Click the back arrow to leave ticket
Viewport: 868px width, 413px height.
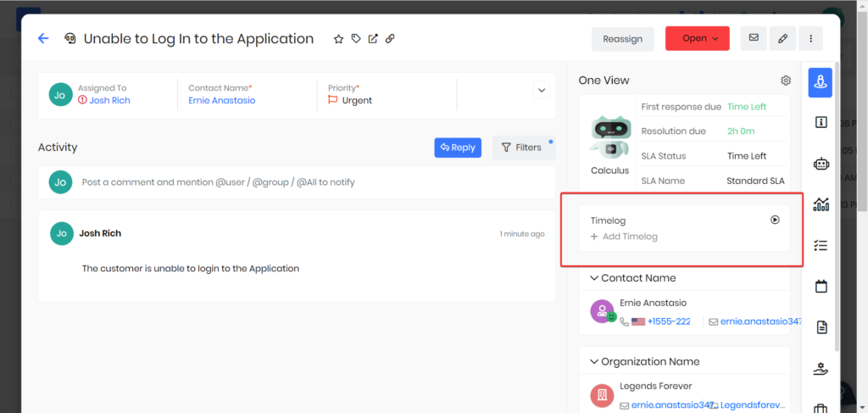click(43, 38)
